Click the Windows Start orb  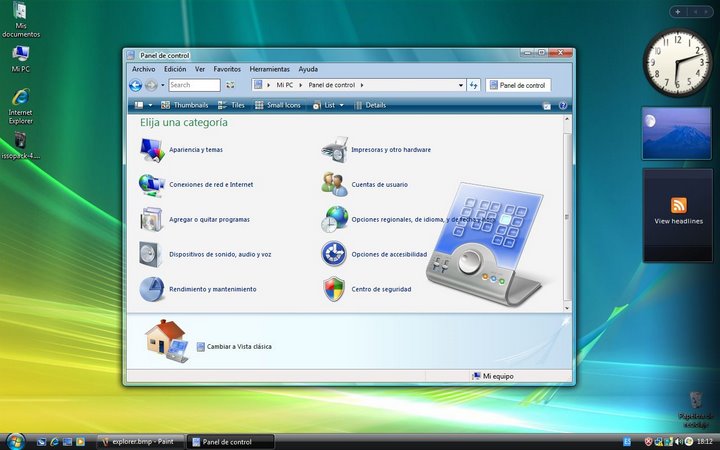(15, 441)
